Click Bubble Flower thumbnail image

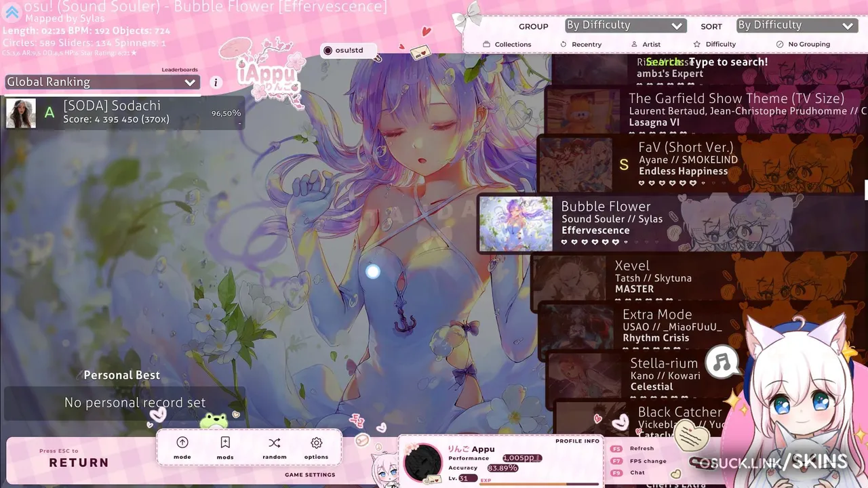tap(516, 224)
